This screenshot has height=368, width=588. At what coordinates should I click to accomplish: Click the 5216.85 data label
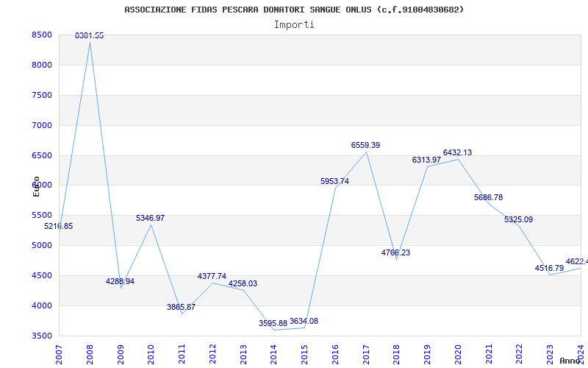pos(59,227)
